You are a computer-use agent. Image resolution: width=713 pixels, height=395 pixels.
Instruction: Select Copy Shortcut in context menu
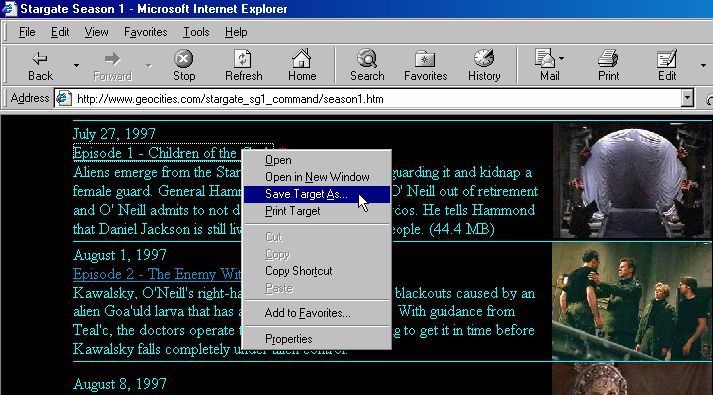(x=317, y=271)
